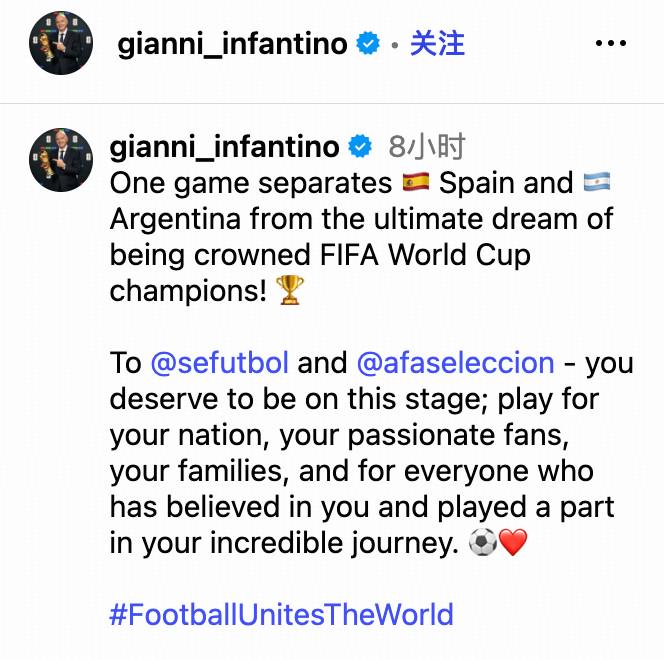Click the verified badge in the header
The image size is (664, 660).
click(368, 43)
